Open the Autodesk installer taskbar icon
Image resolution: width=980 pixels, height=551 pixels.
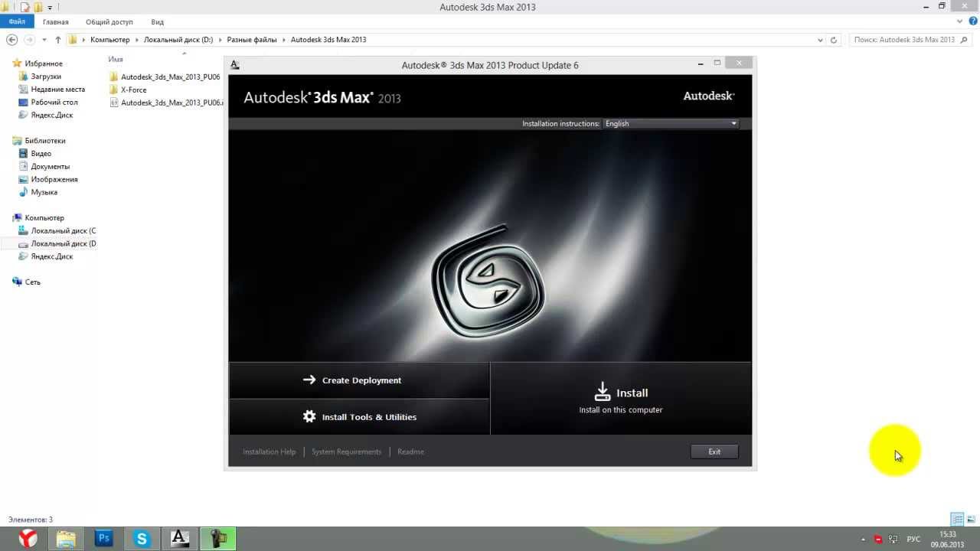pyautogui.click(x=180, y=539)
